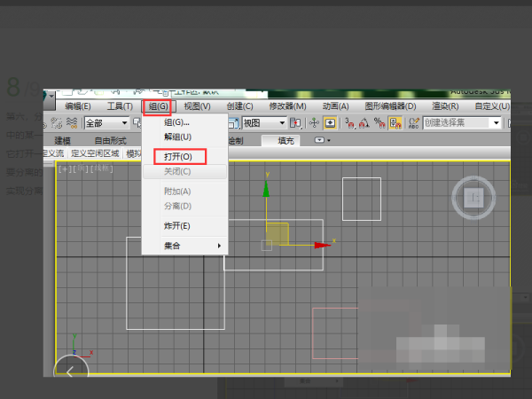Image resolution: width=532 pixels, height=399 pixels.
Task: Open the 动画(A) menu
Action: pyautogui.click(x=335, y=106)
